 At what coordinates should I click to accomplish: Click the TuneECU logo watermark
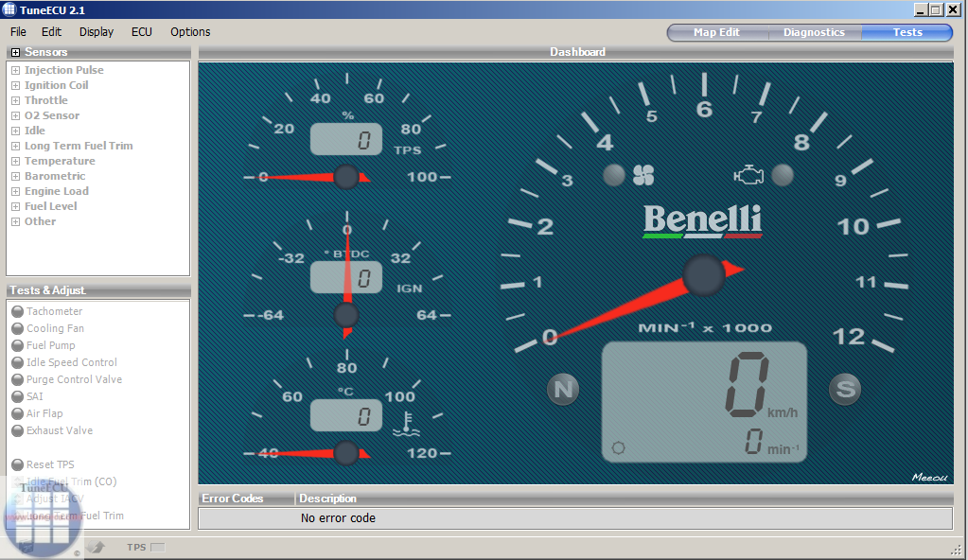pyautogui.click(x=43, y=516)
